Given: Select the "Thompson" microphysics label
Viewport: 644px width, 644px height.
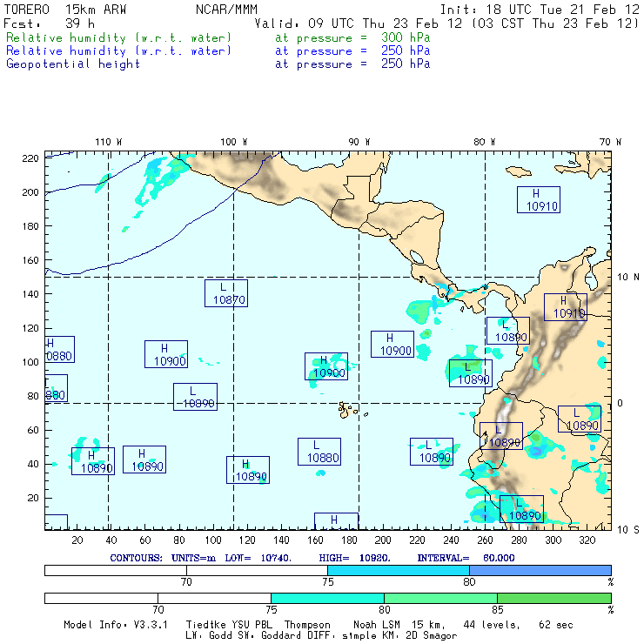Looking at the screenshot, I should [307, 625].
